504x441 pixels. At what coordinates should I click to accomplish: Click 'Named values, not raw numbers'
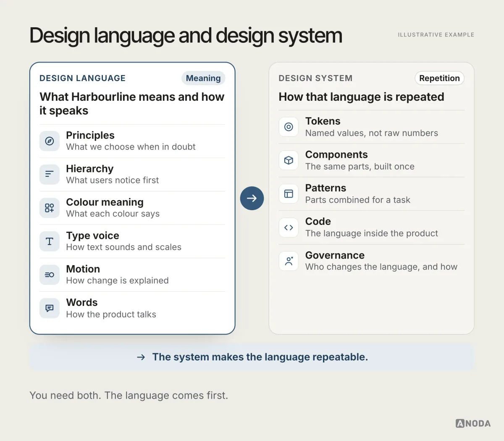pyautogui.click(x=372, y=133)
